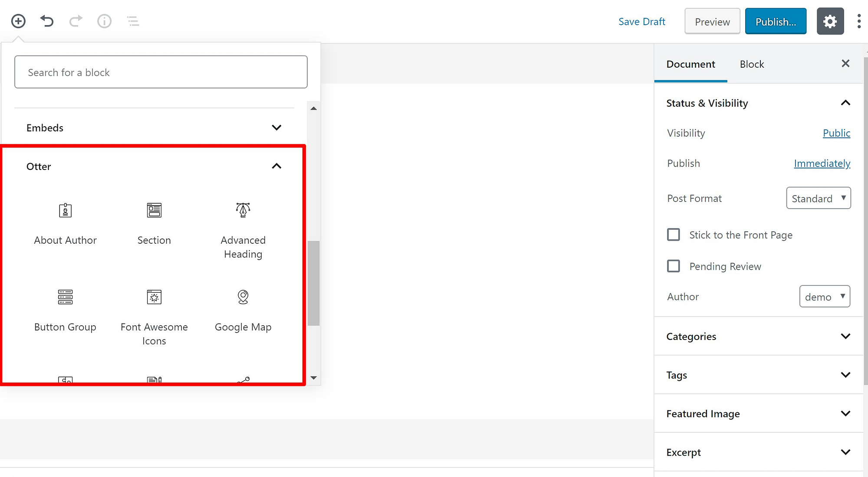Click the document info icon
The width and height of the screenshot is (868, 477).
click(104, 21)
